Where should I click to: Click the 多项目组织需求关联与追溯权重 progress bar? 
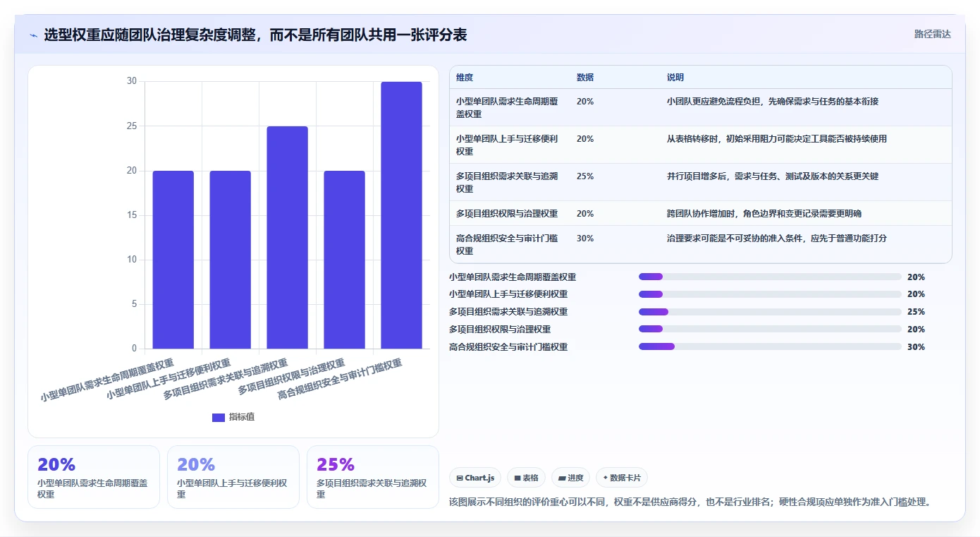point(770,312)
